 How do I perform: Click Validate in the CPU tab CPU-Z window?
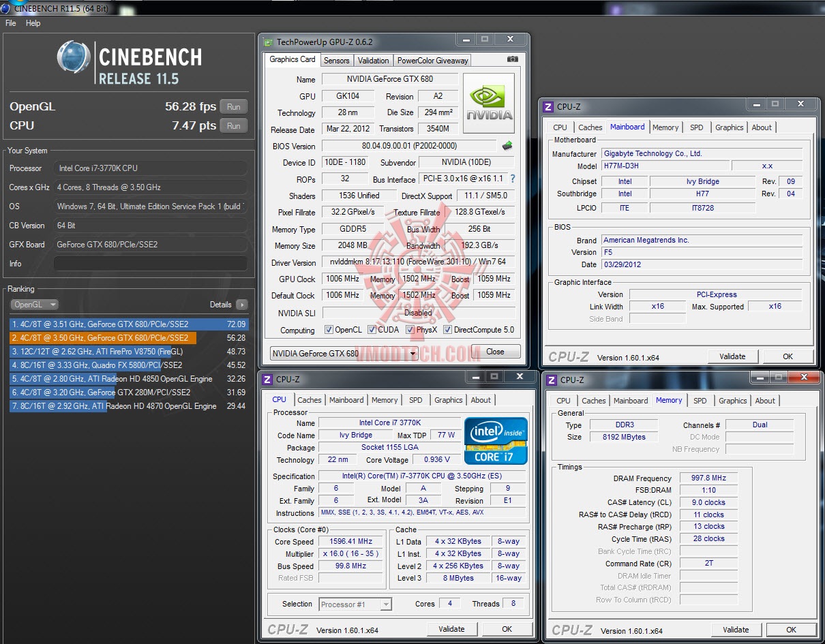[x=451, y=629]
